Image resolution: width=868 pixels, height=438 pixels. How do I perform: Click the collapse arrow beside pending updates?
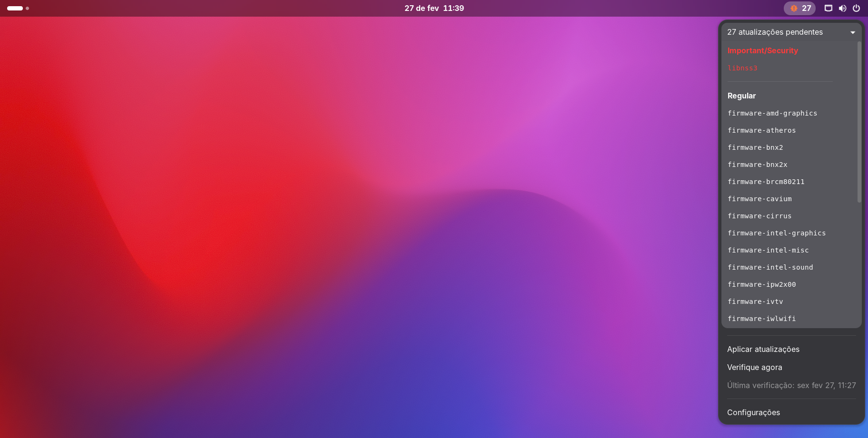coord(852,32)
